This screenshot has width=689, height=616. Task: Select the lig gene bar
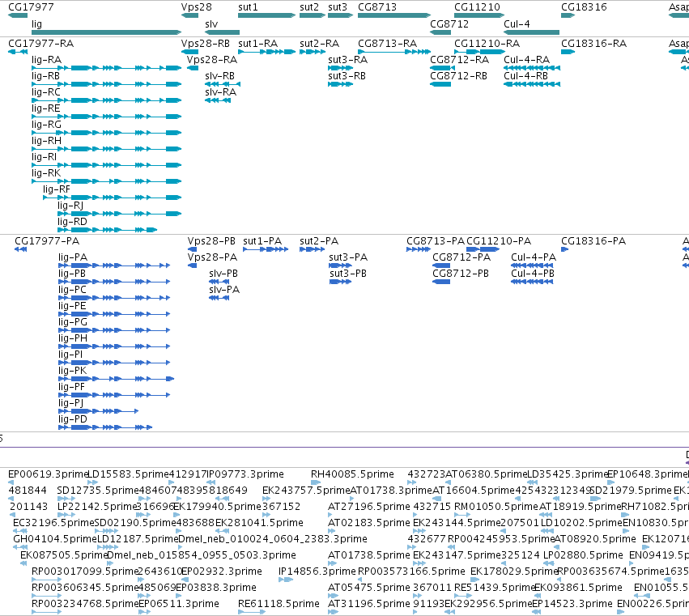click(x=106, y=32)
